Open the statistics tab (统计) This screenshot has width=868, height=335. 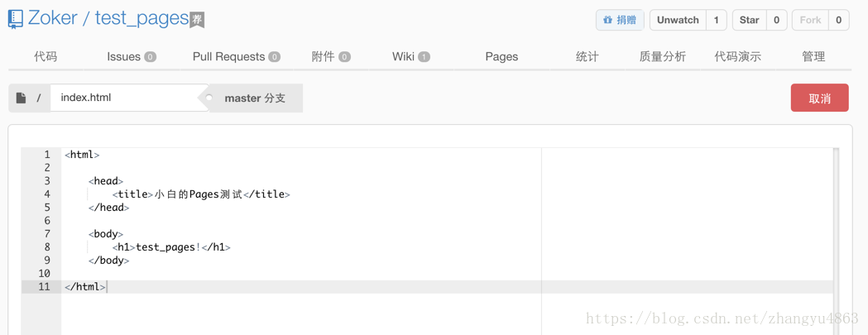click(x=587, y=56)
